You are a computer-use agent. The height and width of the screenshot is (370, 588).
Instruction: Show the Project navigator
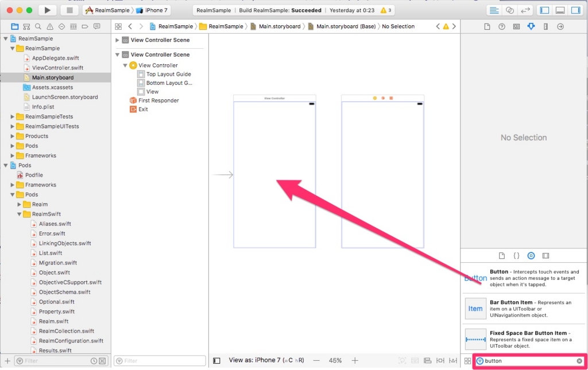click(14, 26)
